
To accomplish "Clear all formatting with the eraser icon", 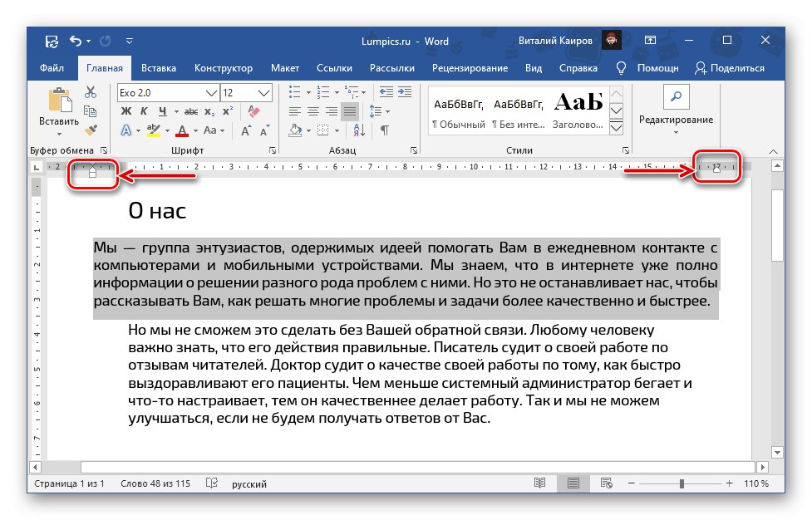I will coord(253,110).
